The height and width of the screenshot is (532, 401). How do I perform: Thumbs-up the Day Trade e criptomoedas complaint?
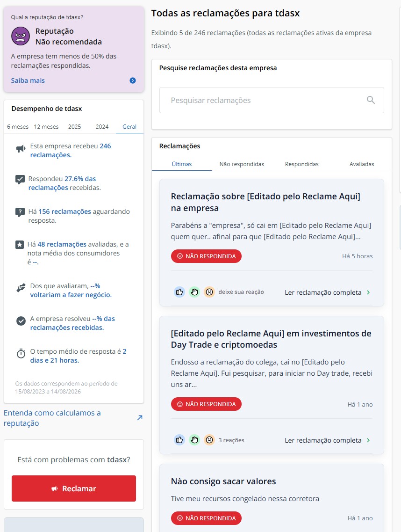click(179, 440)
